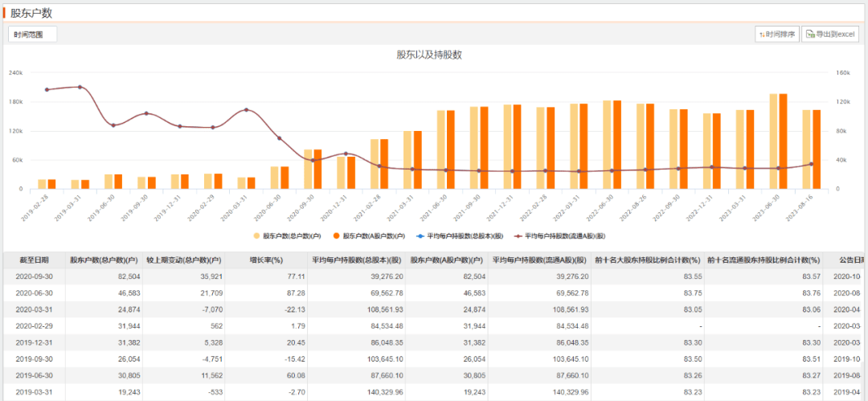The image size is (868, 401).
Task: Click the 股东户数 section title
Action: coord(31,13)
